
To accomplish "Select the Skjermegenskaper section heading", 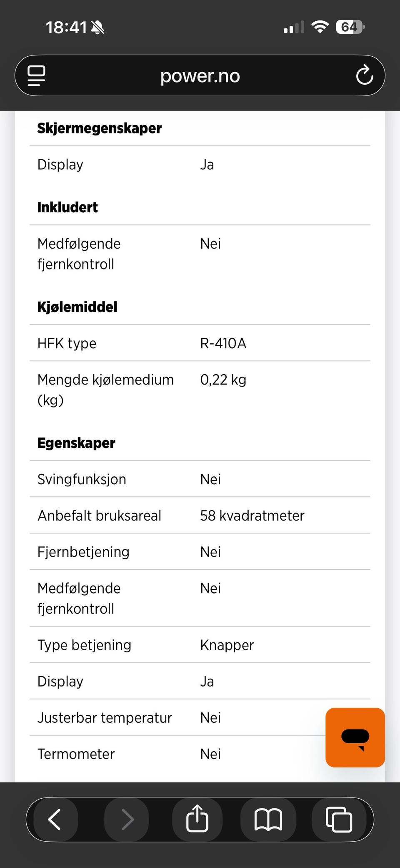I will click(99, 128).
